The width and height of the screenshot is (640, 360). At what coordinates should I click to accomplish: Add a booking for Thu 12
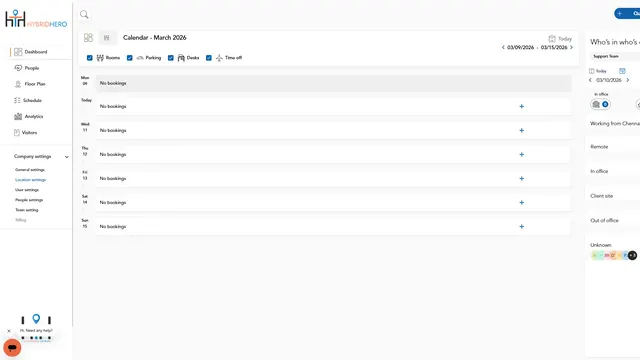tap(521, 155)
